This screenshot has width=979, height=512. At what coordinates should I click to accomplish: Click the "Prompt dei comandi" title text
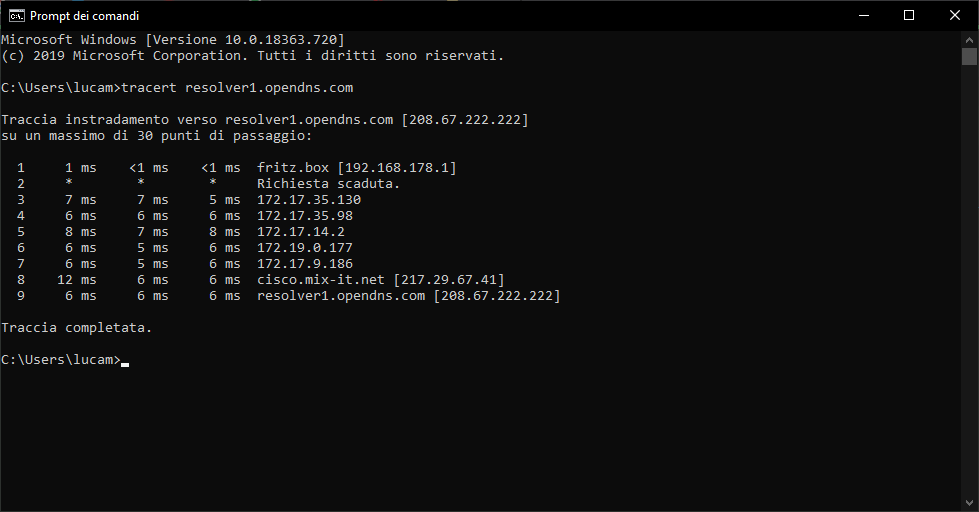coord(85,16)
